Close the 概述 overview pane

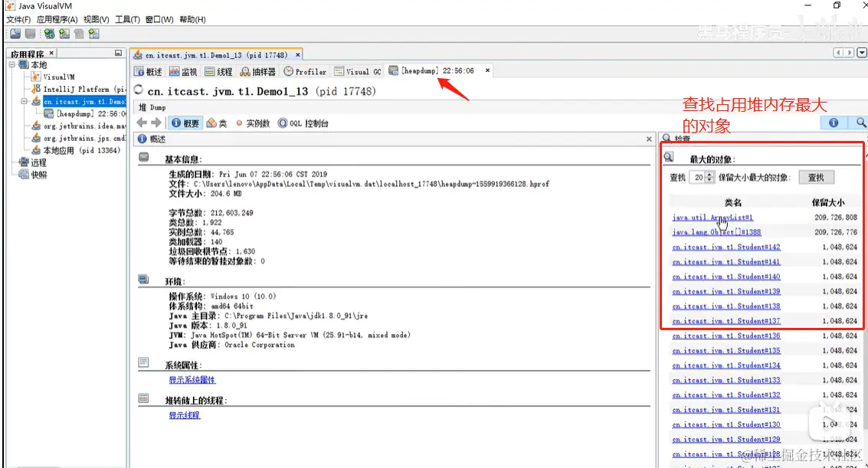(x=649, y=139)
